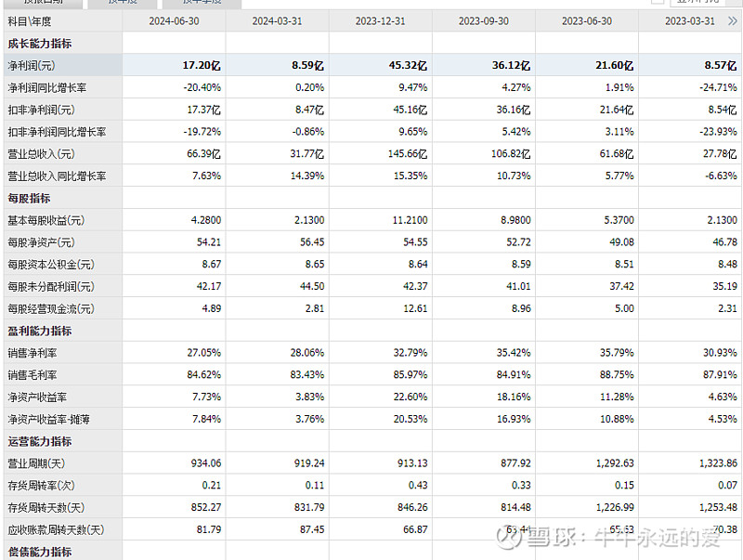Click the revenue value 66.39亿
The height and width of the screenshot is (560, 743).
tap(203, 154)
